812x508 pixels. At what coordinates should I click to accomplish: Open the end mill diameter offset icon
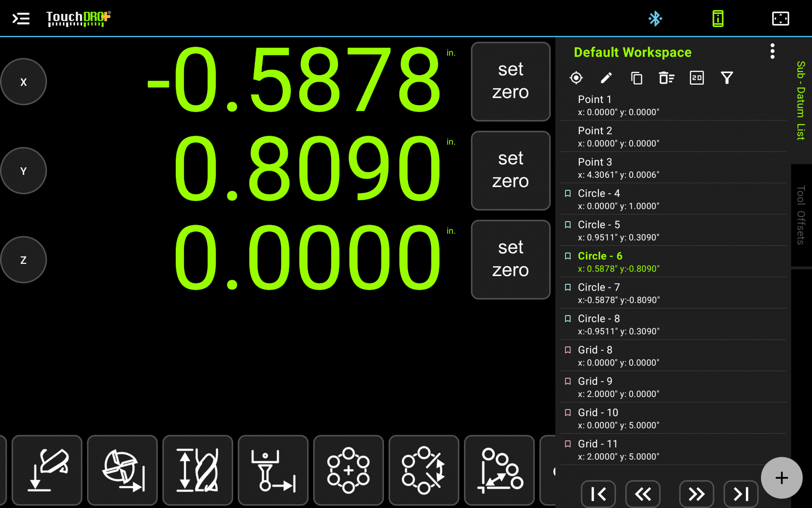pyautogui.click(x=123, y=470)
